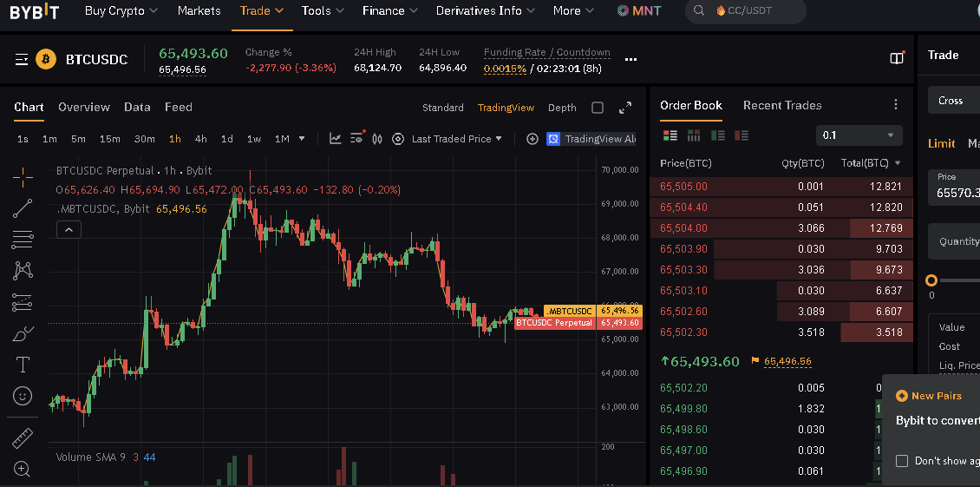Switch to Depth chart view

(x=562, y=108)
